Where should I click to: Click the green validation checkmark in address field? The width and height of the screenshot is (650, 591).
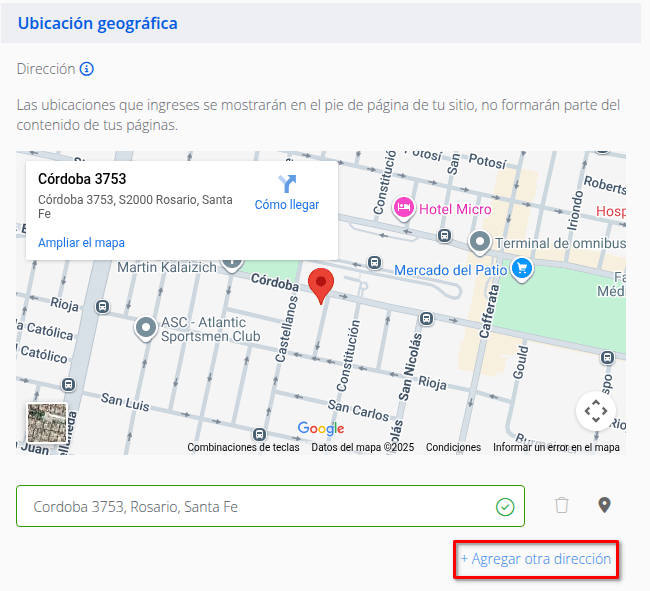click(505, 506)
